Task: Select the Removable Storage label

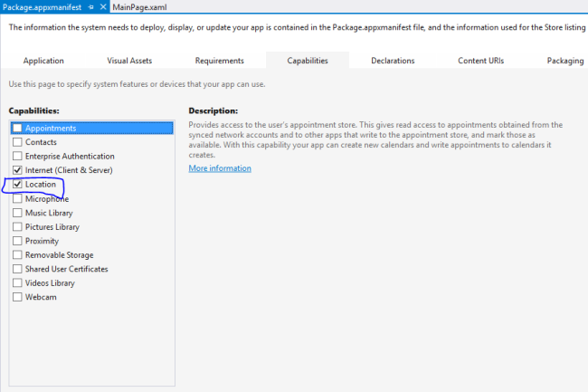Action: (x=59, y=255)
